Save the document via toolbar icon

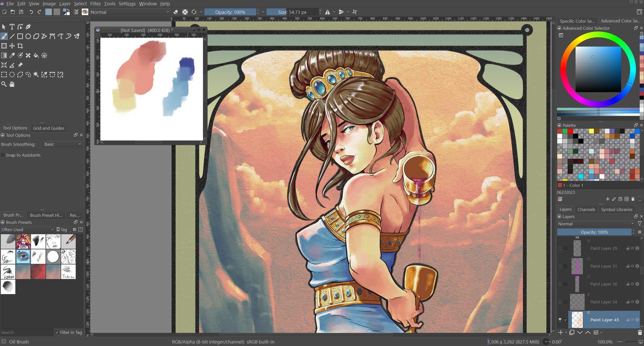pyautogui.click(x=21, y=12)
